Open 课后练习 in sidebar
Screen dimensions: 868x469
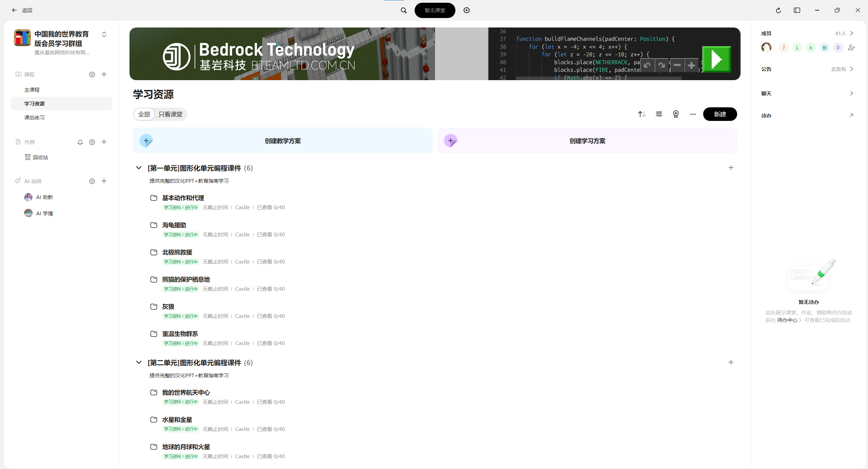[x=61, y=118]
